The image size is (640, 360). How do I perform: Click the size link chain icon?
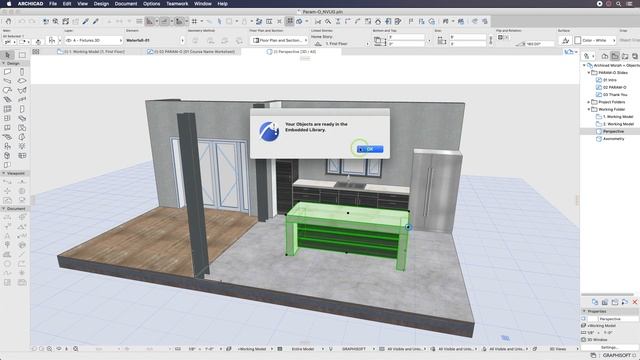coord(491,40)
